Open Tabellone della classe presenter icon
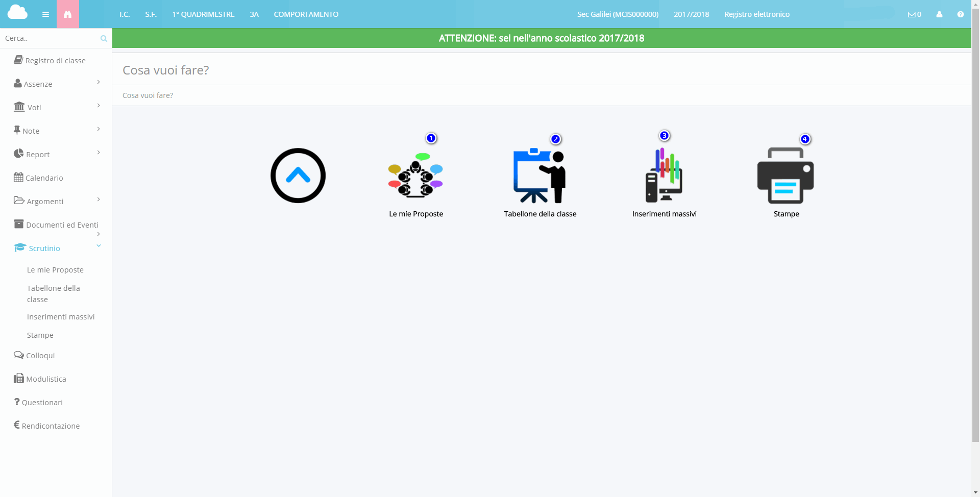The height and width of the screenshot is (497, 980). tap(540, 176)
